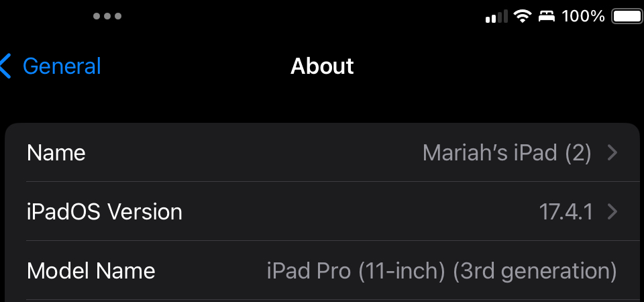Image resolution: width=644 pixels, height=302 pixels.
Task: Click the (2) suffix in device name
Action: pos(578,153)
